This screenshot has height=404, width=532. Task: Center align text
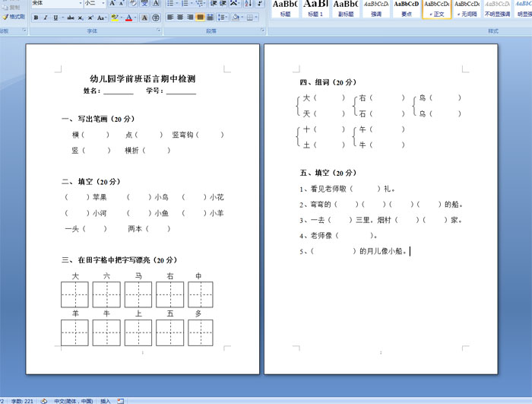click(180, 17)
